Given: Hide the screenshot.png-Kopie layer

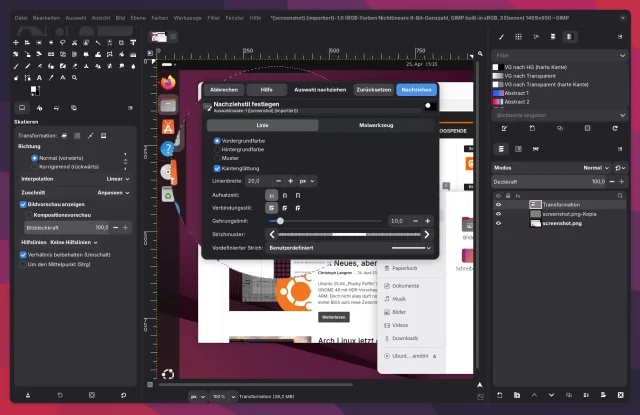Looking at the screenshot, I should (499, 213).
